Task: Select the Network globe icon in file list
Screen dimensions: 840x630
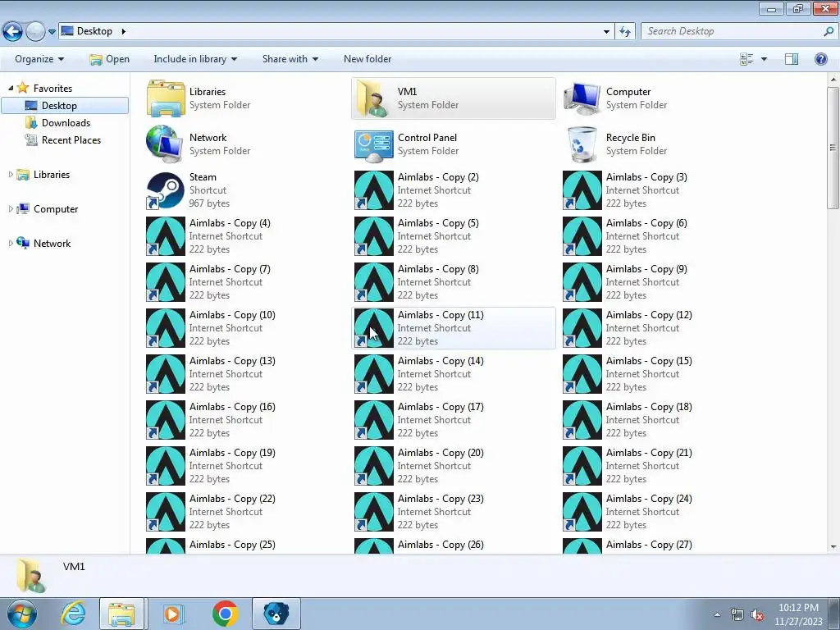Action: [x=166, y=144]
